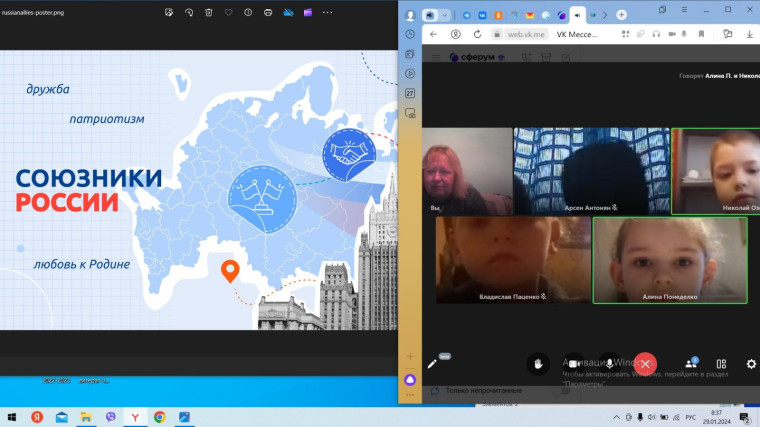End the call with red button
This screenshot has width=760, height=427.
(645, 364)
